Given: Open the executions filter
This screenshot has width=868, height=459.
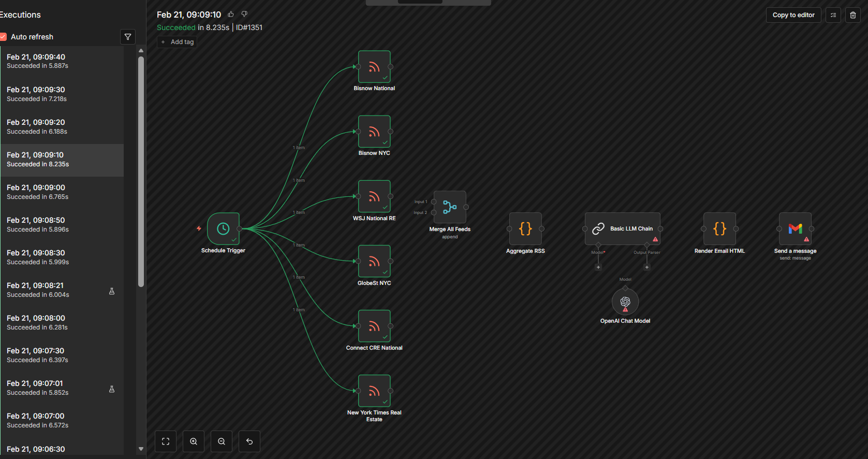Looking at the screenshot, I should click(128, 37).
